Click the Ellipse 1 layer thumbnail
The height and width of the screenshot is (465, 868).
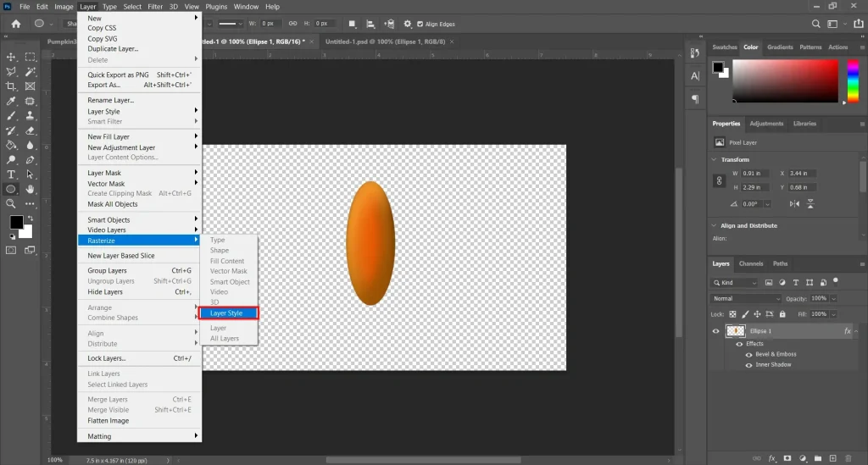(735, 331)
